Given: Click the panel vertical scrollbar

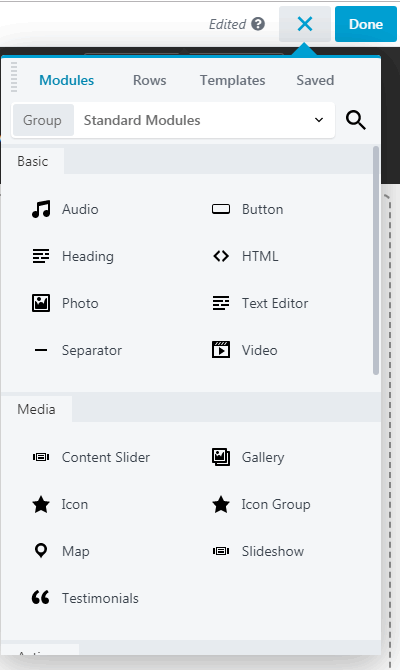Looking at the screenshot, I should (376, 261).
